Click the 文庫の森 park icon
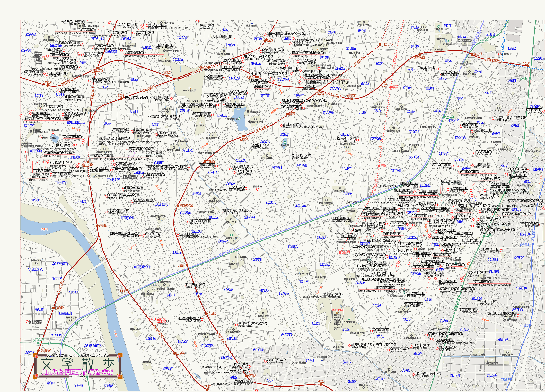This screenshot has width=545, height=392. 439,26
